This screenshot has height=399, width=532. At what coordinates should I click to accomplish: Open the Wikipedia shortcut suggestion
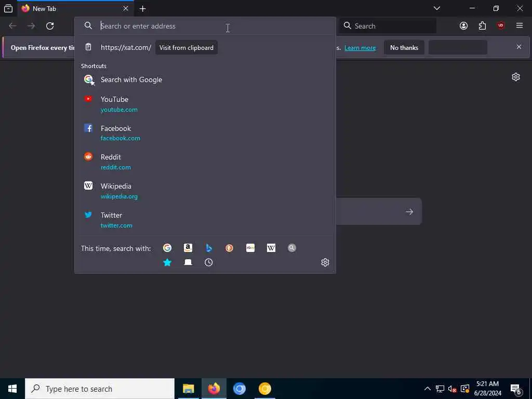[205, 191]
